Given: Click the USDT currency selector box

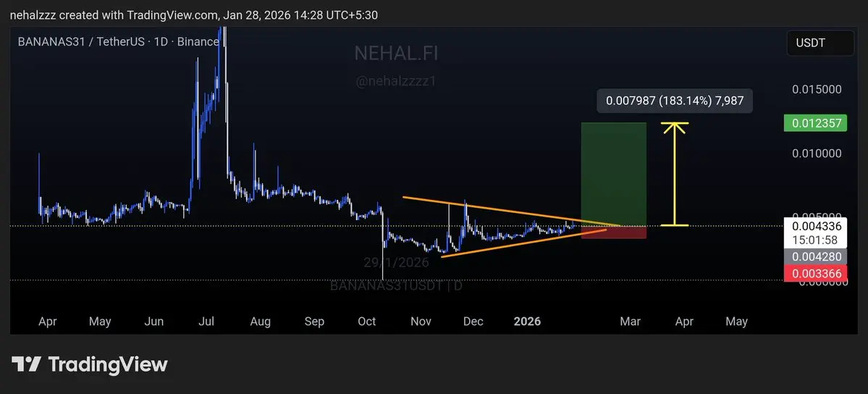Looking at the screenshot, I should point(820,43).
